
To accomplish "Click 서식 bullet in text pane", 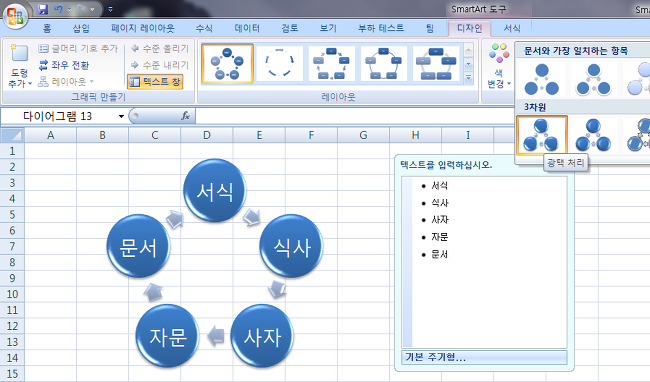I will point(439,186).
